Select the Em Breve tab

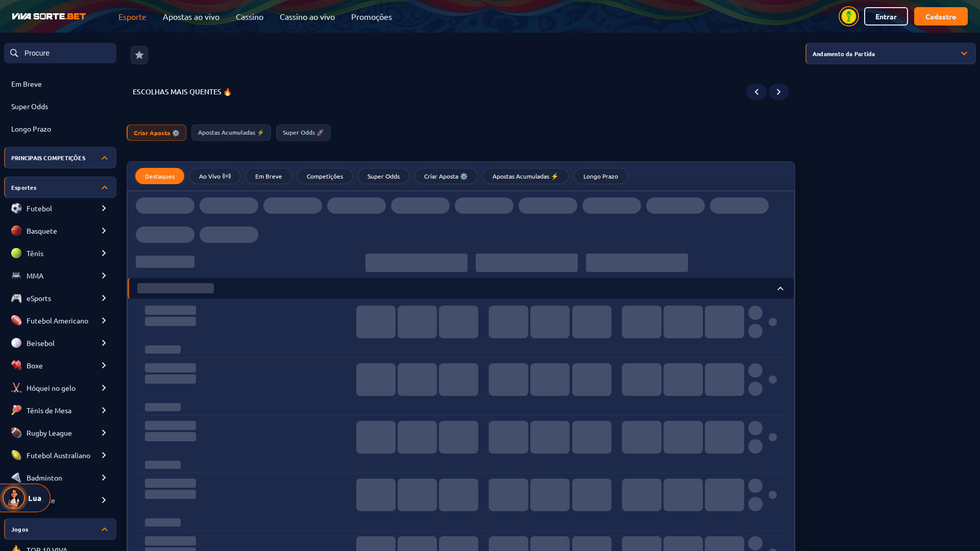tap(268, 176)
